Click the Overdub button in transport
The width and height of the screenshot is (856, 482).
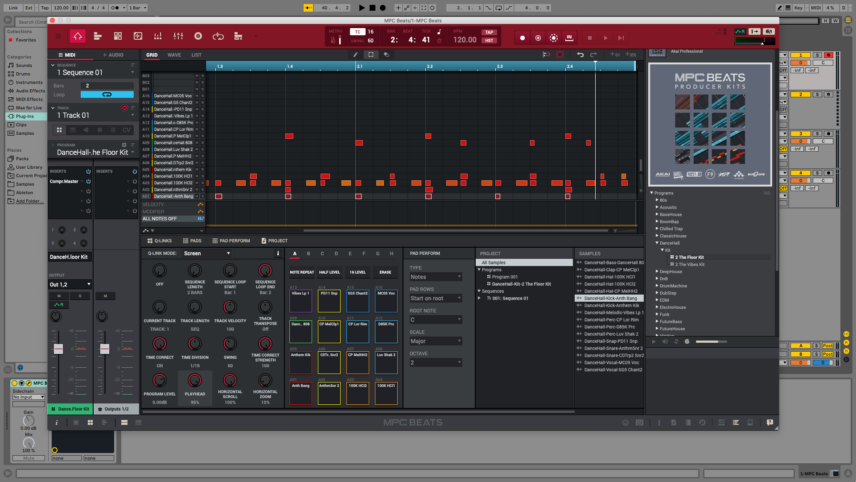[x=538, y=38]
